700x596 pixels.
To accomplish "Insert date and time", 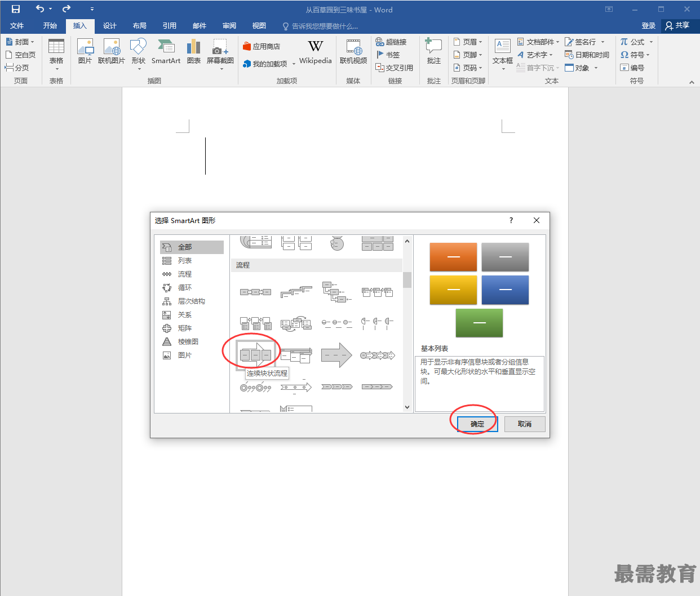I will tap(587, 55).
